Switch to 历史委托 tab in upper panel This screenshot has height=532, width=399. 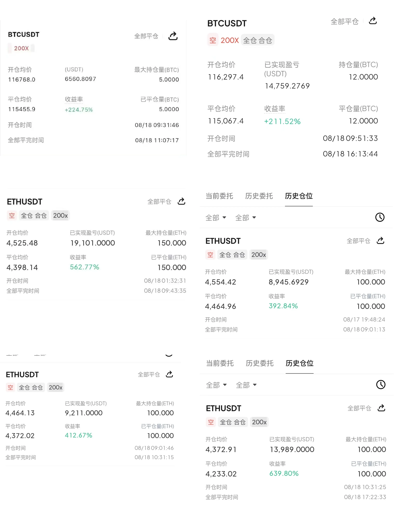[x=259, y=196]
